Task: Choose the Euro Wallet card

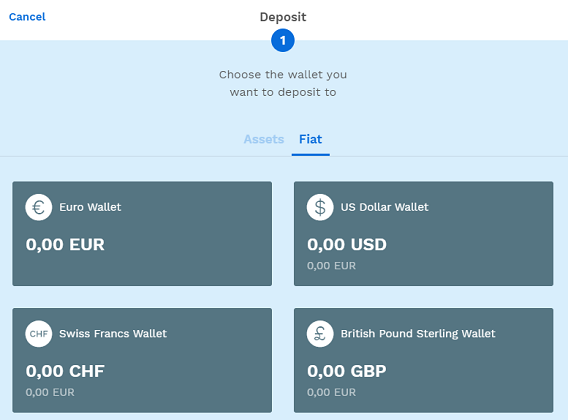Action: 142,234
